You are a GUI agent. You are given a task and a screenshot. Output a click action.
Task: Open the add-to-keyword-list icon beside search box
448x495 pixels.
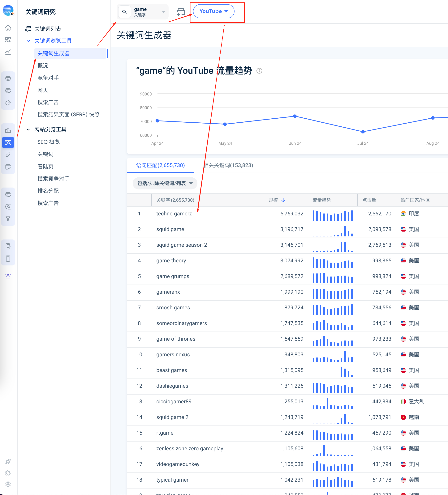point(181,11)
